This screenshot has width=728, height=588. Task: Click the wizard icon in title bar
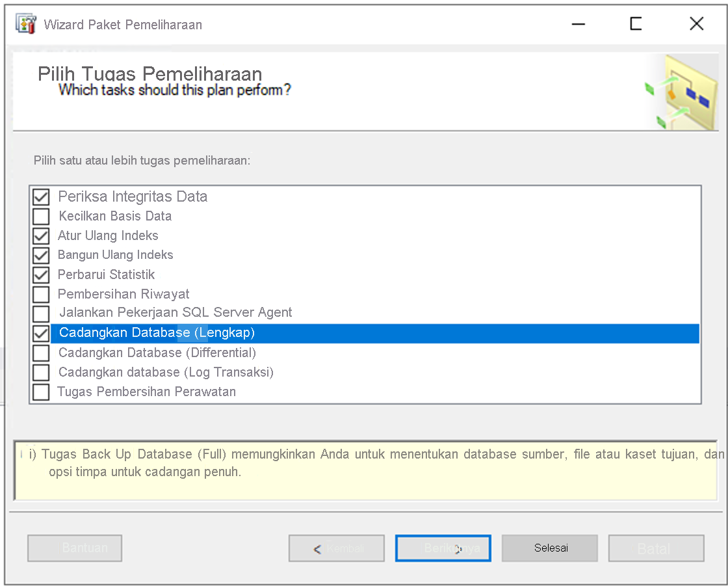26,23
